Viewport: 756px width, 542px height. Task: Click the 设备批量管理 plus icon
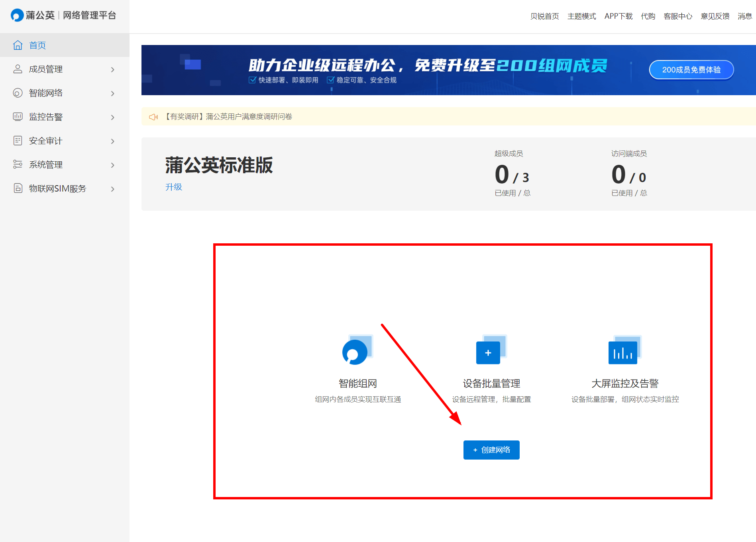(491, 350)
